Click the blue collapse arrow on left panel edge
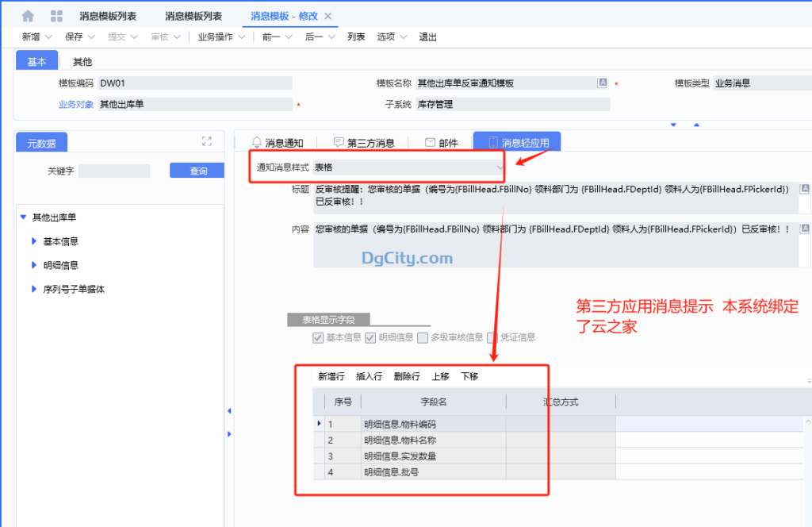Image resolution: width=812 pixels, height=527 pixels. [229, 411]
